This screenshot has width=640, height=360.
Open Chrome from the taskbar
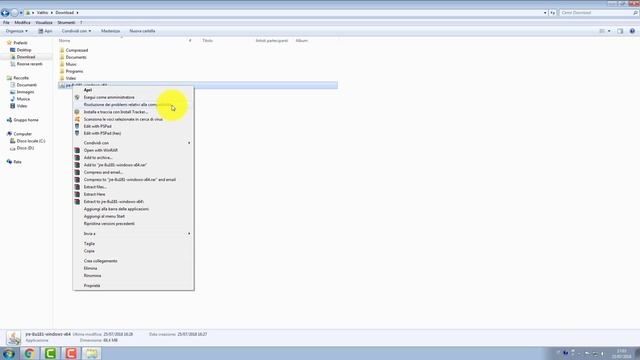click(29, 353)
